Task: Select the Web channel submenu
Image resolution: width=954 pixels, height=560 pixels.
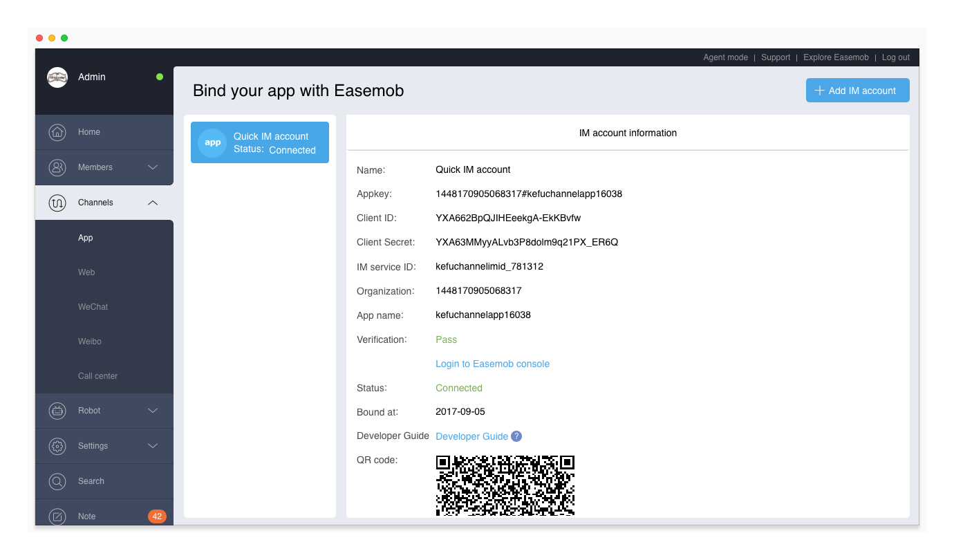Action: point(104,272)
